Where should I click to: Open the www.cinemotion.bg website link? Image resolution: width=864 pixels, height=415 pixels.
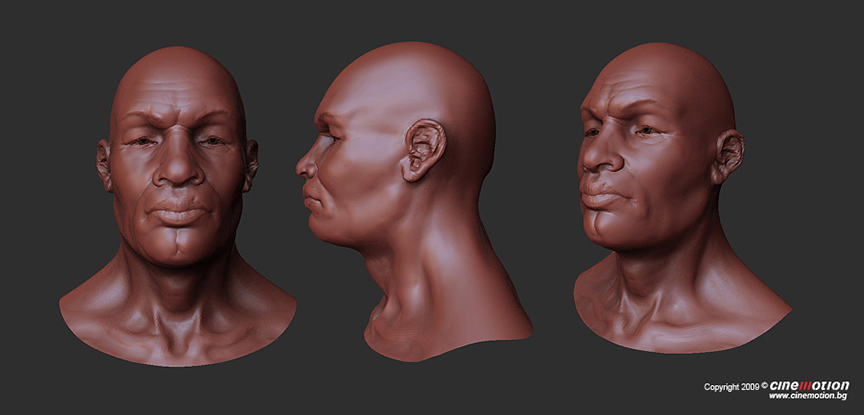(808, 397)
